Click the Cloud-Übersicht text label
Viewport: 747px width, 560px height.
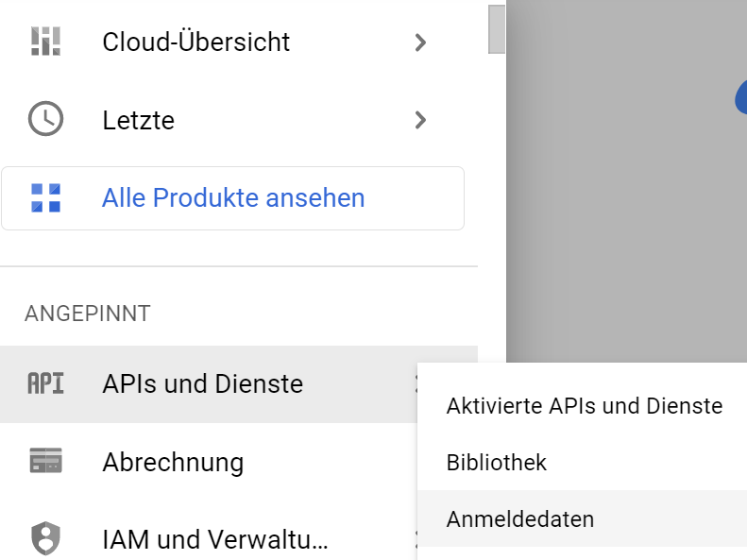click(x=196, y=42)
